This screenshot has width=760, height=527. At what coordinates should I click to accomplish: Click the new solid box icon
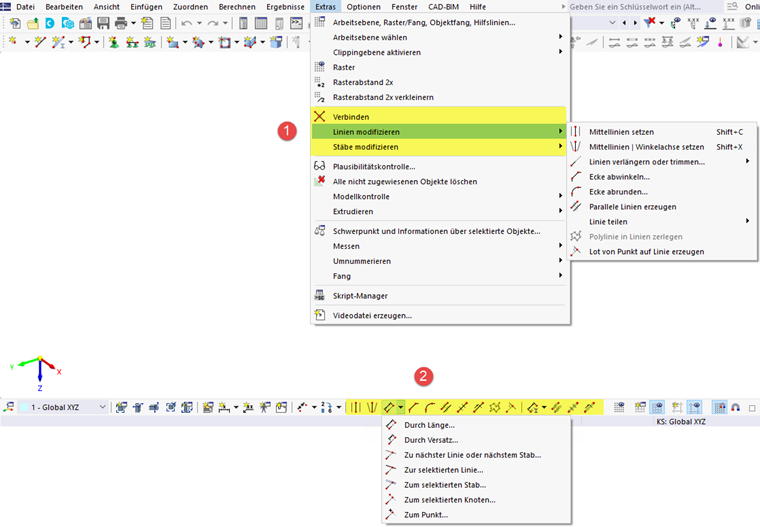point(276,43)
